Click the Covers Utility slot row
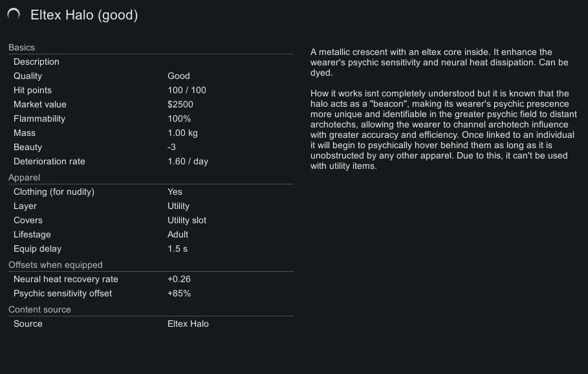The height and width of the screenshot is (374, 588). point(151,220)
